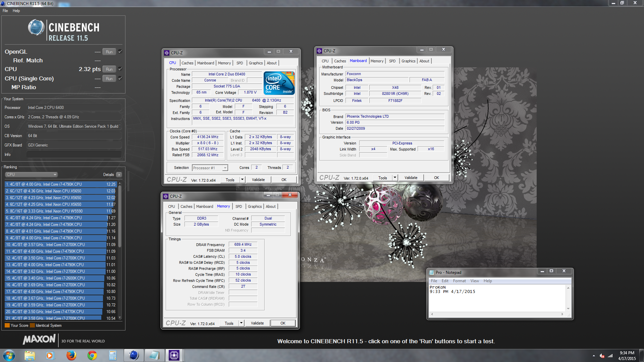Click the Intel Core 2 Duo logo
Image resolution: width=644 pixels, height=362 pixels.
(279, 83)
